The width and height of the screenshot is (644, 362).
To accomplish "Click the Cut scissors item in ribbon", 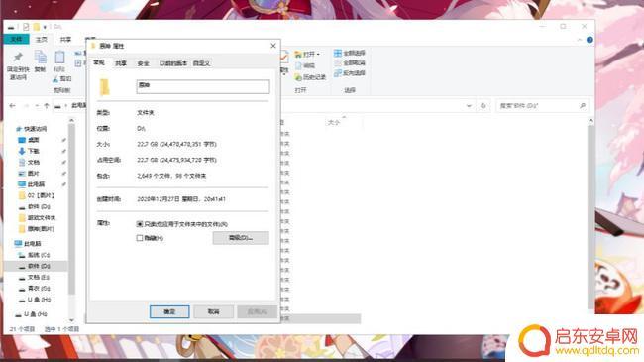I will [x=61, y=78].
